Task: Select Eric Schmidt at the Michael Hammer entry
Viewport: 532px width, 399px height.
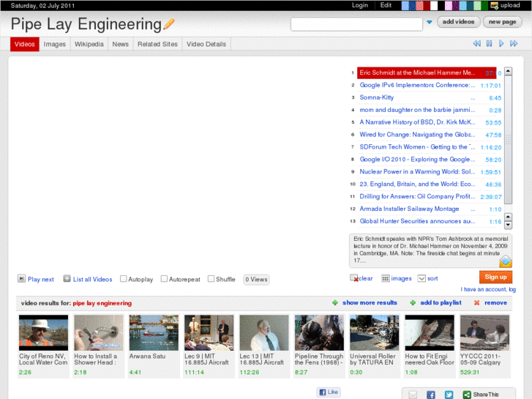Action: tap(427, 72)
